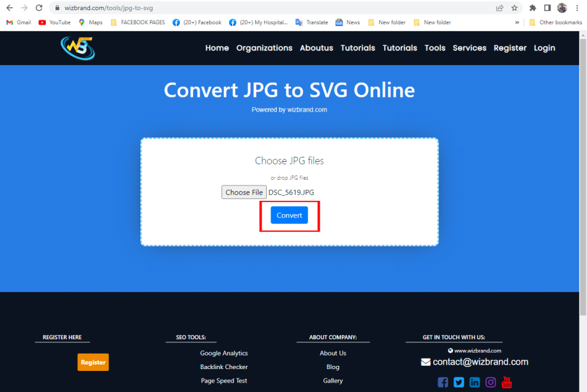Navigate back with browser back arrow
This screenshot has height=392, width=587.
[x=10, y=8]
